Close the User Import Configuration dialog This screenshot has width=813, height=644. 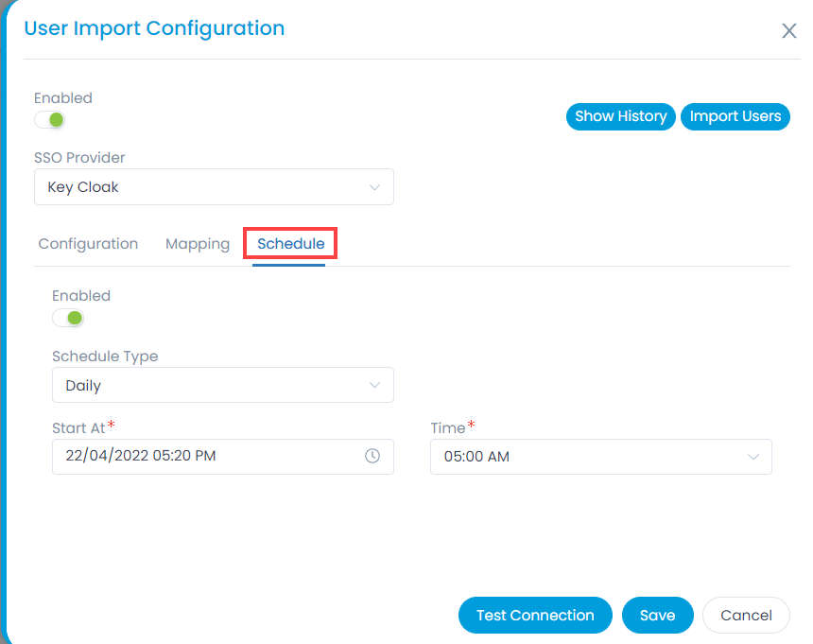[789, 30]
